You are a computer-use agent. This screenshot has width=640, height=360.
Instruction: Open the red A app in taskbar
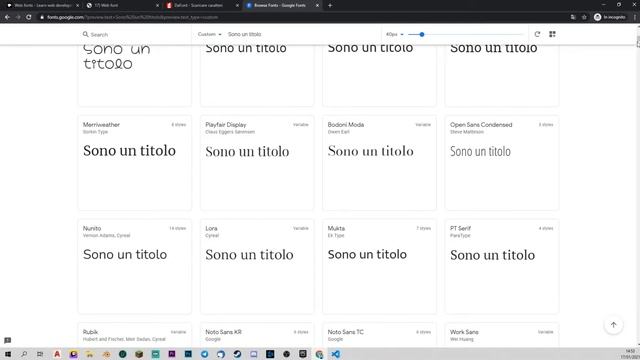click(57, 354)
